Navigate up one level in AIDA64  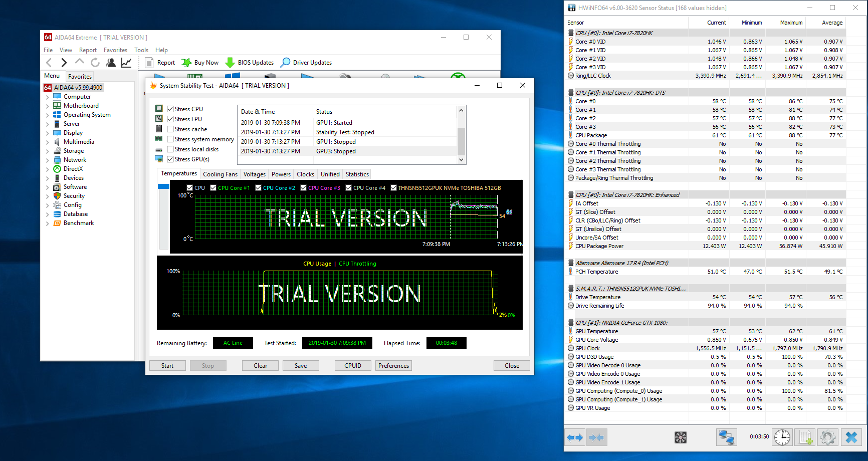(79, 62)
